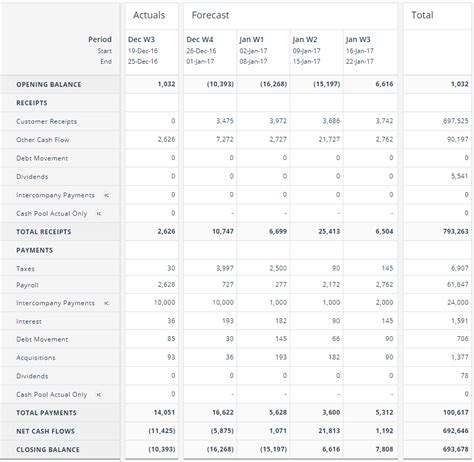
Task: Click Intercompany Payments 10,000 in Dec W3
Action: click(164, 303)
